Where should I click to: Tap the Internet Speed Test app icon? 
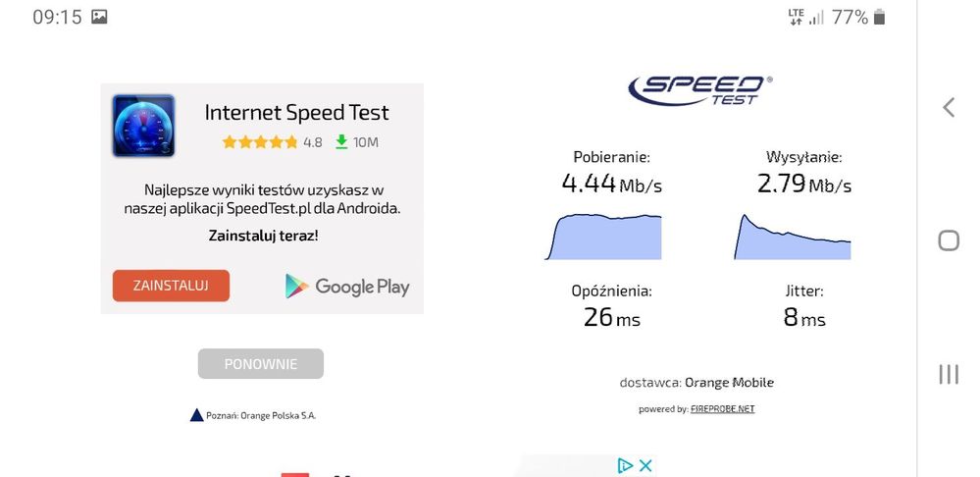(x=143, y=126)
